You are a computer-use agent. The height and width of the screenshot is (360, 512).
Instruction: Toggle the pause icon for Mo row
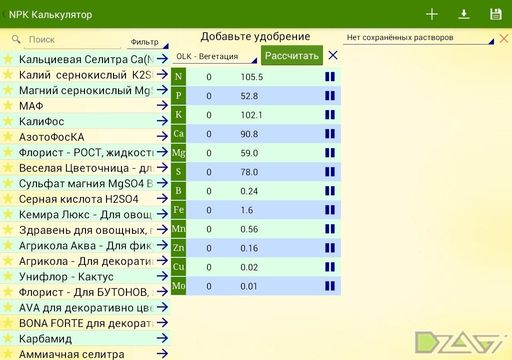pyautogui.click(x=330, y=286)
